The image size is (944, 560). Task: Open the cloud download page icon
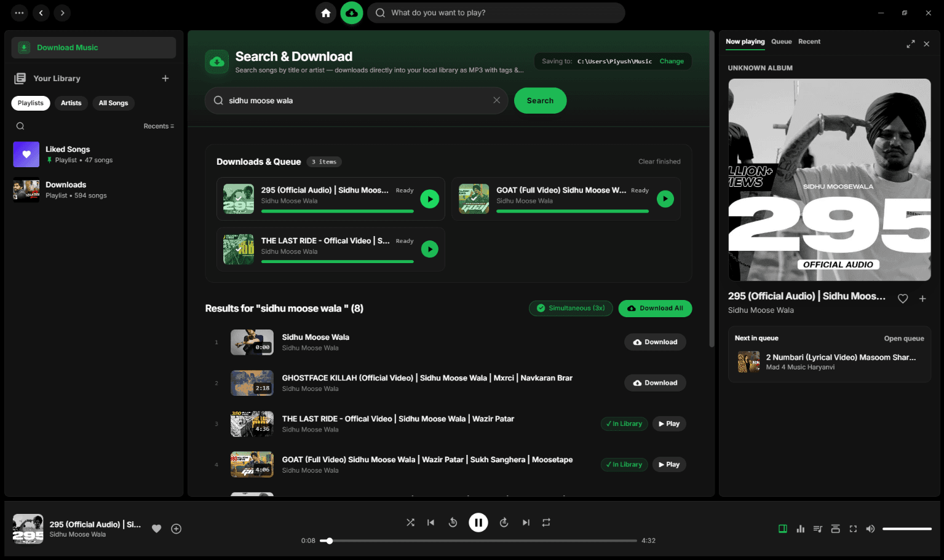click(352, 13)
